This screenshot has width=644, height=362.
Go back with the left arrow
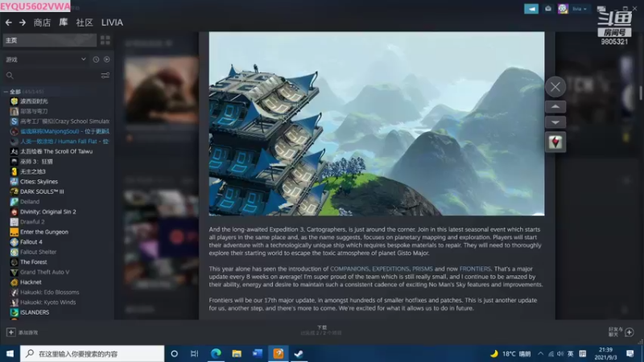9,23
